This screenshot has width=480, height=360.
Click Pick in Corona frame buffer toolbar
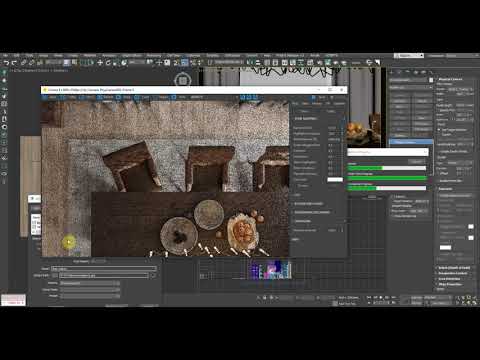coord(179,97)
